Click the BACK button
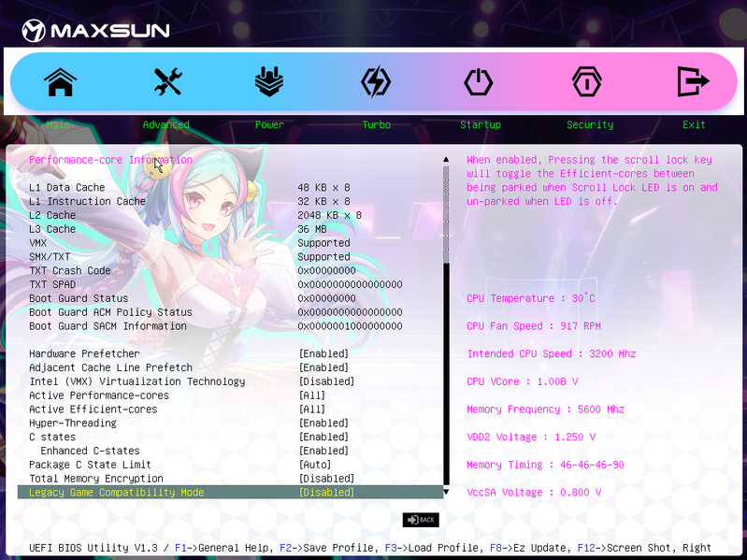The height and width of the screenshot is (560, 747). pos(421,520)
